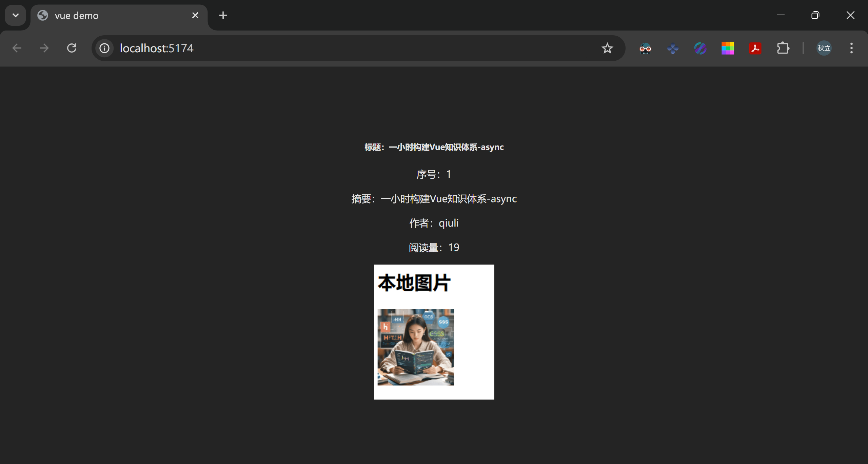868x464 pixels.
Task: View site information for localhost:5174
Action: 104,48
